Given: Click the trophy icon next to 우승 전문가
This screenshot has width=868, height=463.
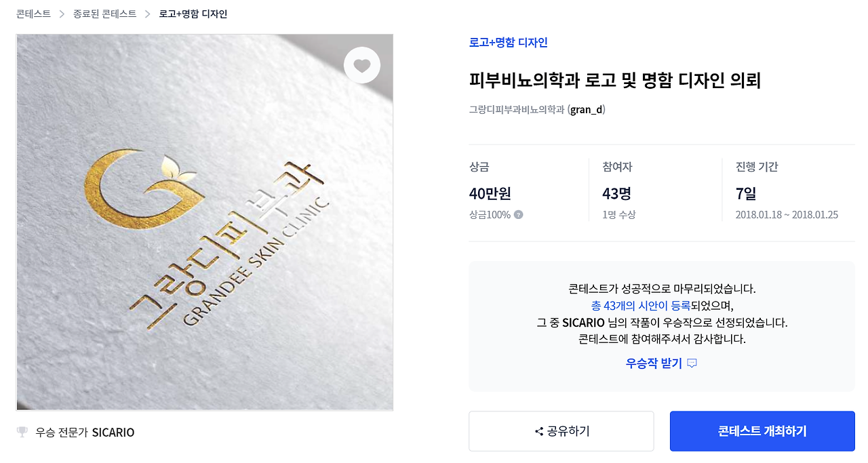Looking at the screenshot, I should point(22,432).
